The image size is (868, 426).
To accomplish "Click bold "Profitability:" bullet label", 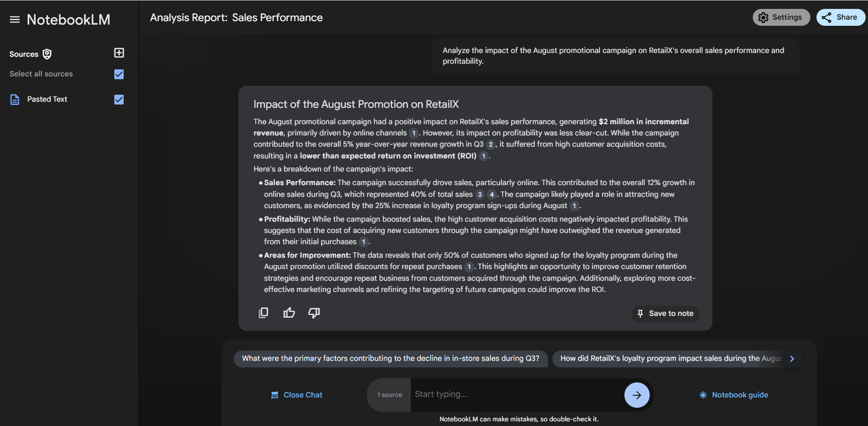I will (x=287, y=219).
